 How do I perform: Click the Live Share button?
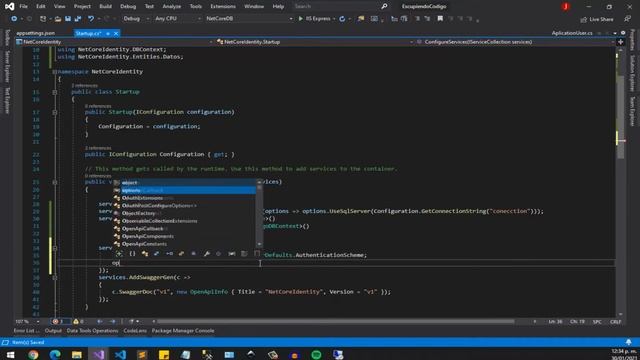click(597, 19)
